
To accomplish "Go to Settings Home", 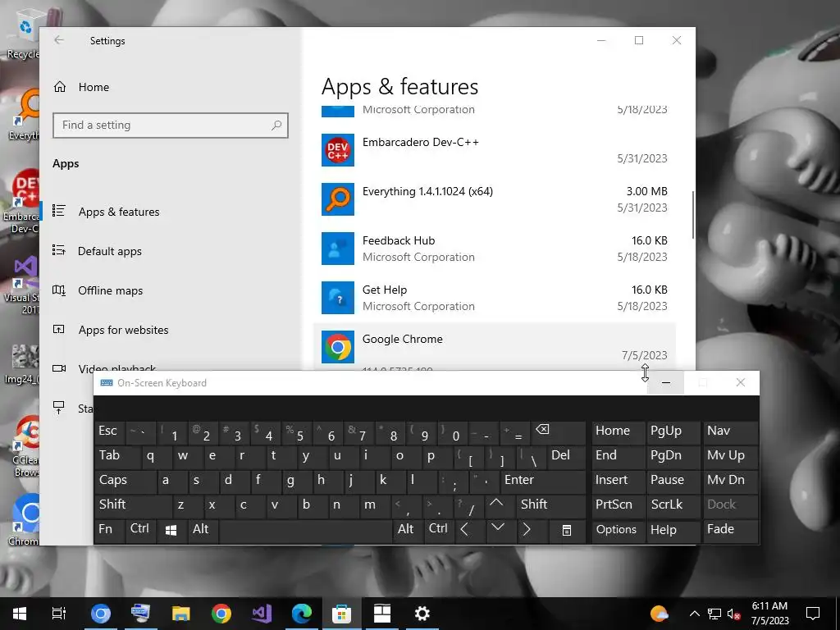I will (94, 87).
